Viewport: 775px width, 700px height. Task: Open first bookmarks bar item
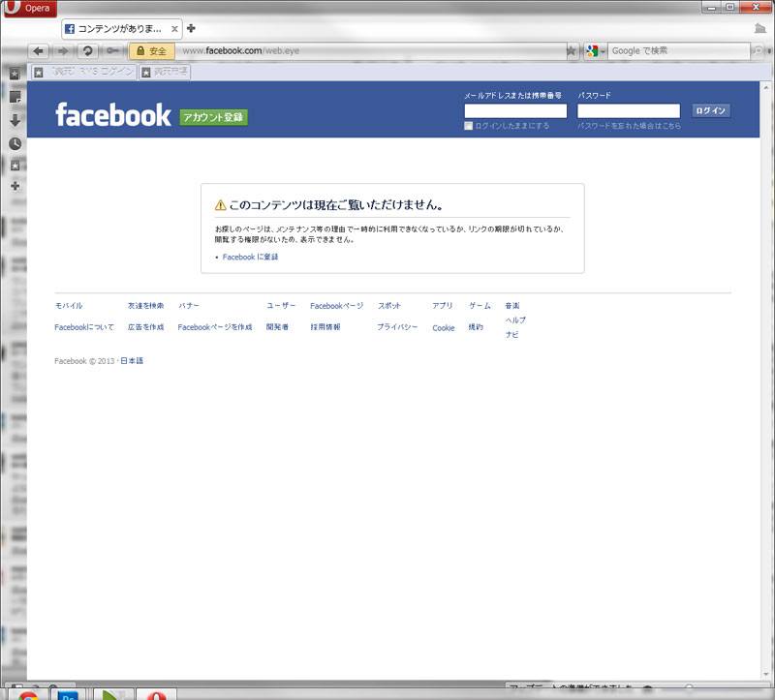click(x=84, y=72)
